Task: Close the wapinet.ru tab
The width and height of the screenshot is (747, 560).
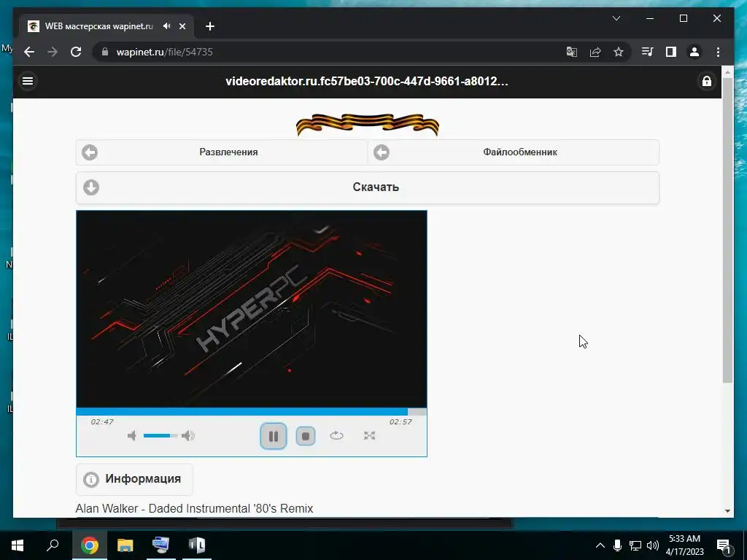Action: (182, 26)
